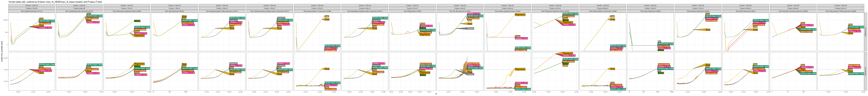Click 'fread disk overhead improved in #6925' header

(x=793, y=11)
